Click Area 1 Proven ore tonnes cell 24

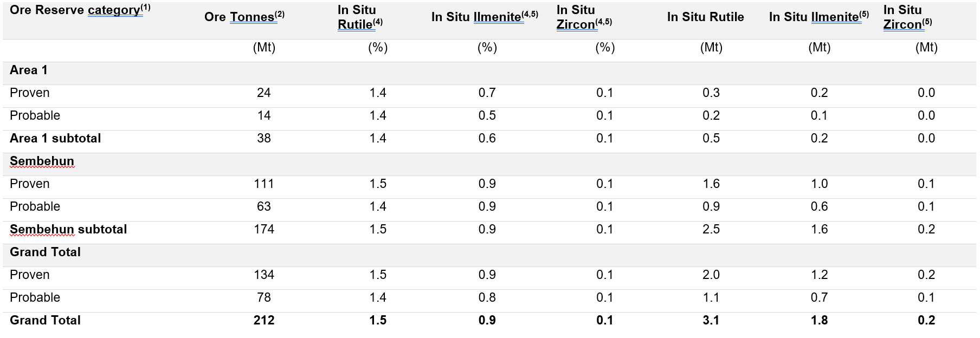point(264,93)
